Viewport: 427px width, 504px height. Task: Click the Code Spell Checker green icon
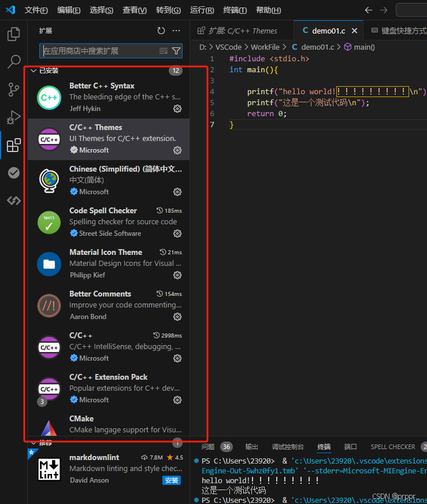(49, 222)
